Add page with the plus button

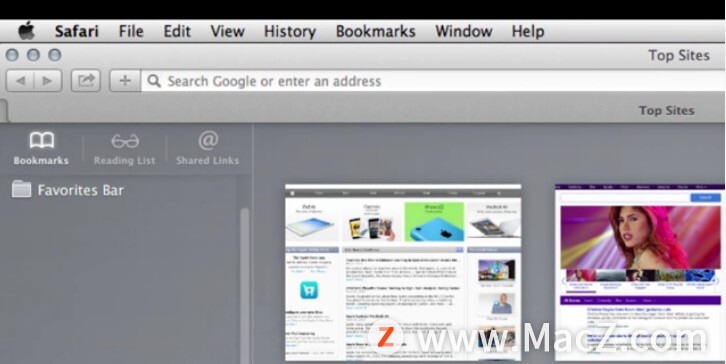pos(125,81)
